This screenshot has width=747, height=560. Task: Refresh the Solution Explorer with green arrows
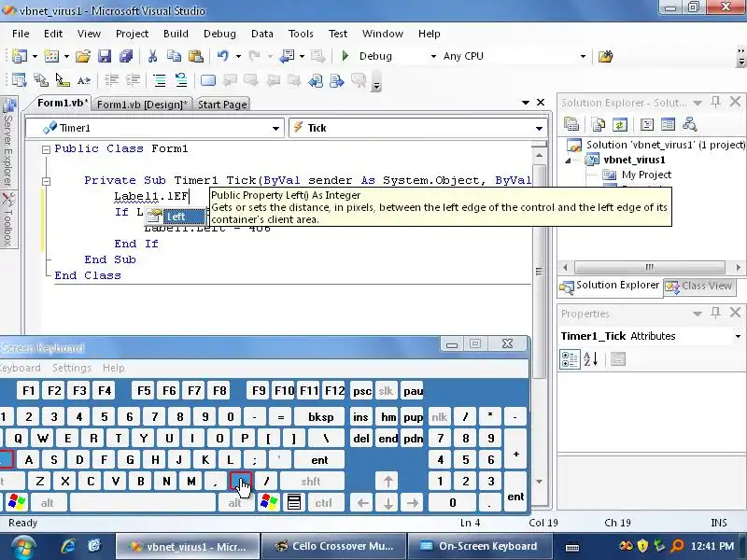pyautogui.click(x=620, y=124)
